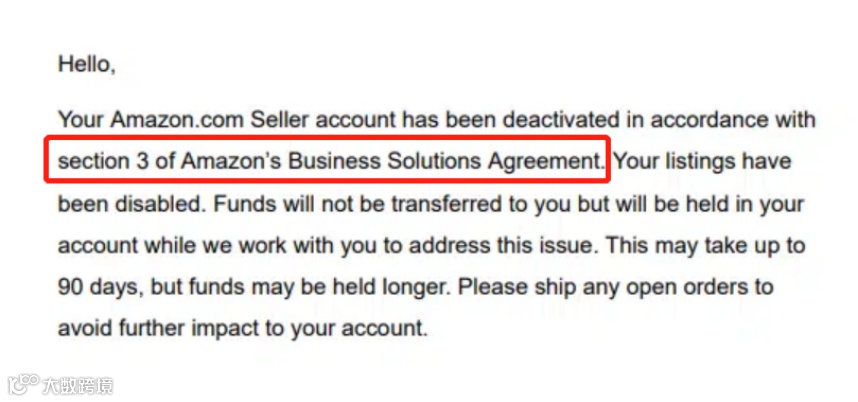Click 'This may take up to'
This screenshot has height=402, width=858.
(x=704, y=246)
